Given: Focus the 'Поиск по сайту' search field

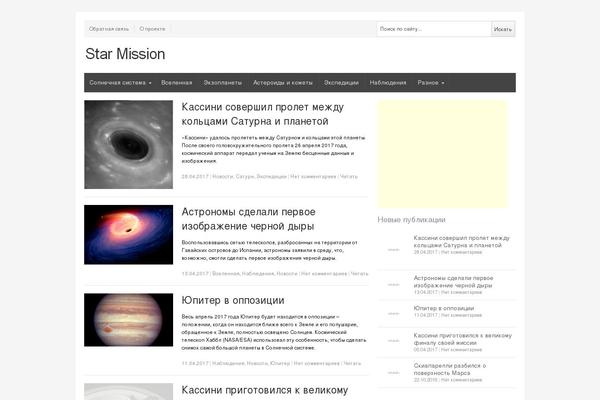Looking at the screenshot, I should 434,29.
